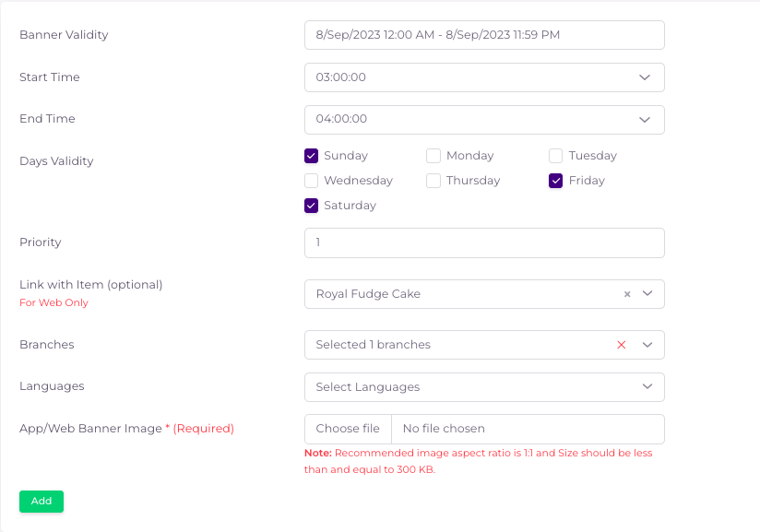Uncheck the Sunday checkbox
Image resolution: width=760 pixels, height=532 pixels.
(x=312, y=156)
